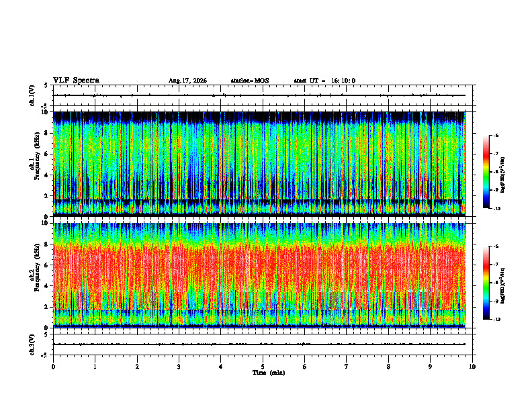Click the ch.3(V) waveform axis label

[x=32, y=345]
